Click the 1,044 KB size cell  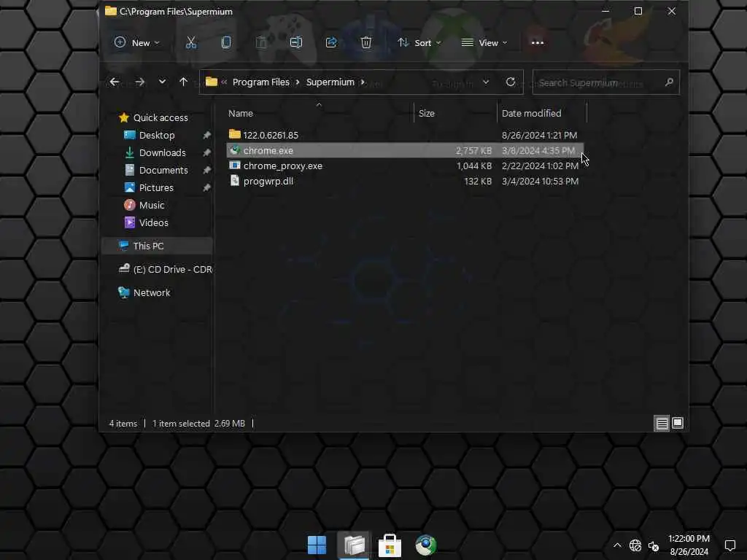[474, 166]
